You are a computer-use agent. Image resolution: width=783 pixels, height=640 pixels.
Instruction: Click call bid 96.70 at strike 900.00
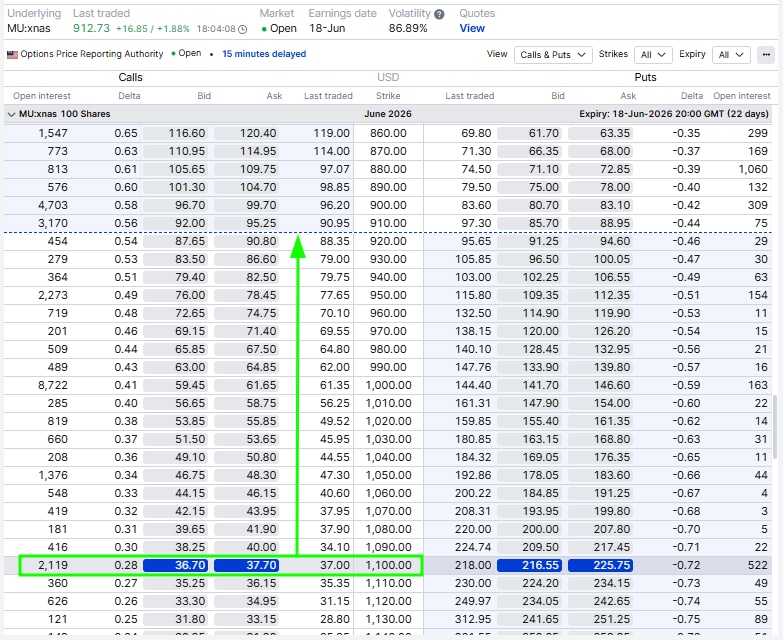coord(176,205)
